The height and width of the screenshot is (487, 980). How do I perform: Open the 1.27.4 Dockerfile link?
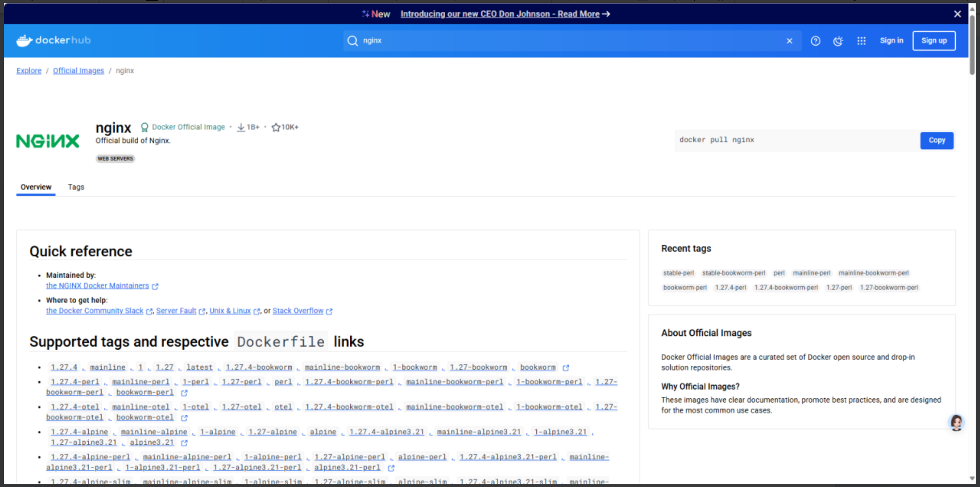coord(64,367)
